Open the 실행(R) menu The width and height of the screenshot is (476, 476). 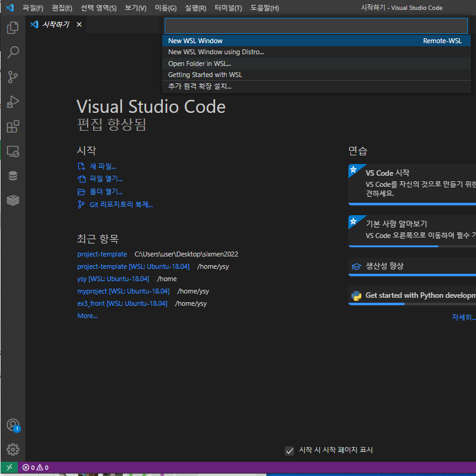point(196,8)
